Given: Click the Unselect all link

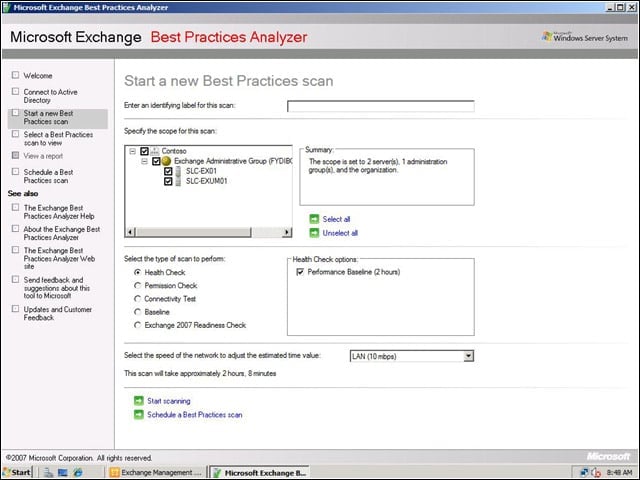Looking at the screenshot, I should pos(340,233).
